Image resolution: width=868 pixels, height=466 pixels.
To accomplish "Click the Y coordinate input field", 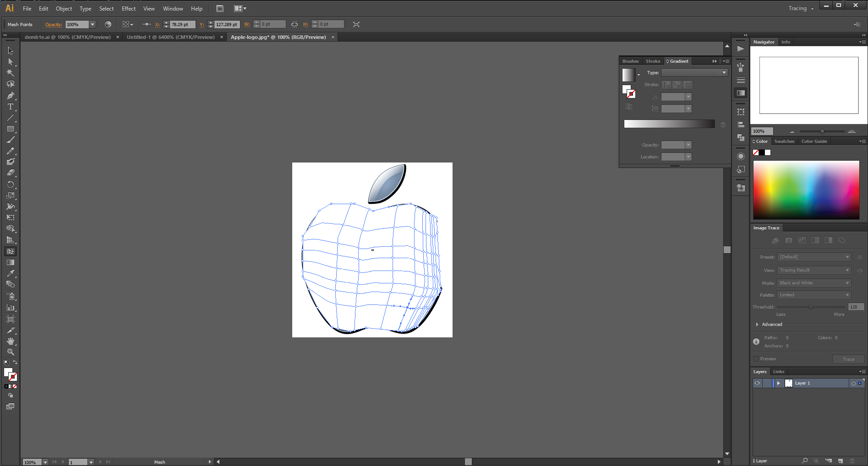I will [x=227, y=25].
